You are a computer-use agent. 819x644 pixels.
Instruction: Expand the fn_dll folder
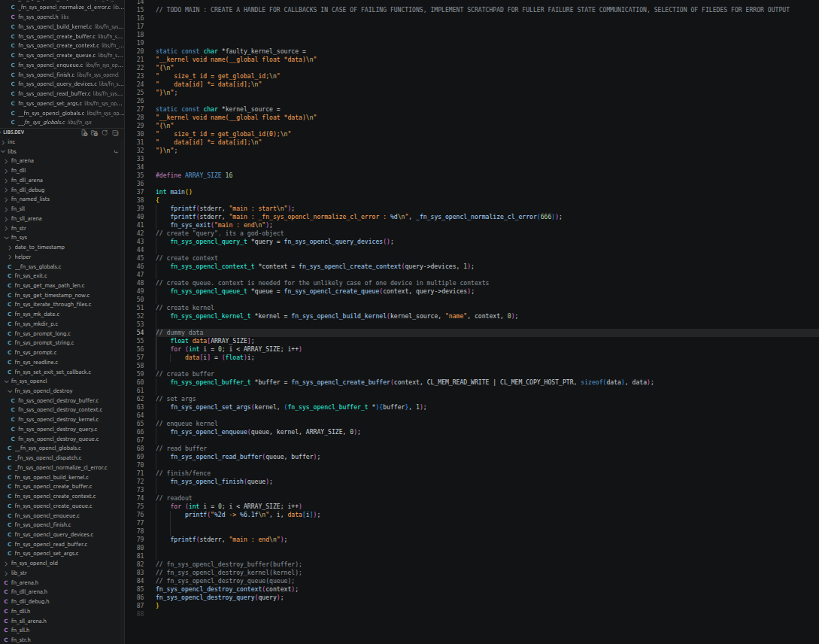coord(18,170)
